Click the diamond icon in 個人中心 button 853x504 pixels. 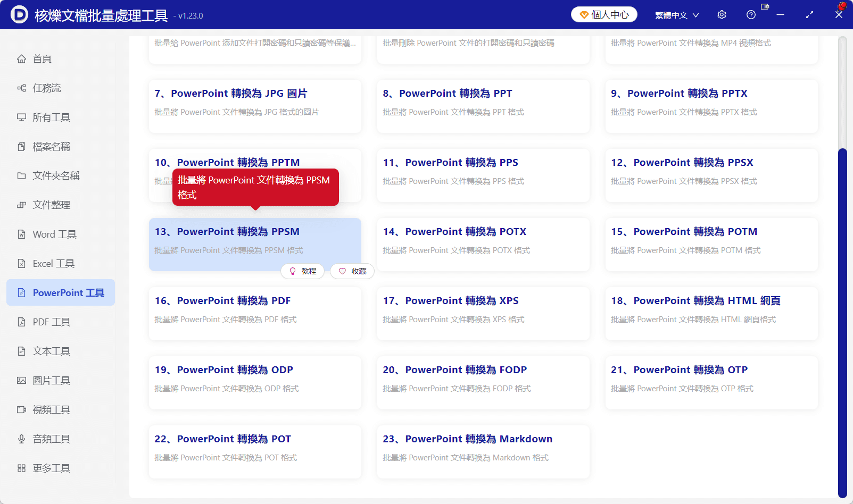(x=584, y=15)
